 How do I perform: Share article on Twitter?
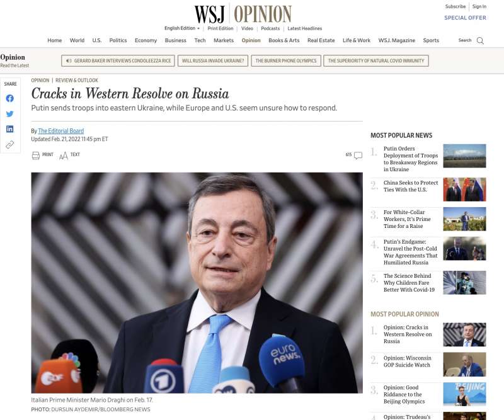[x=10, y=114]
